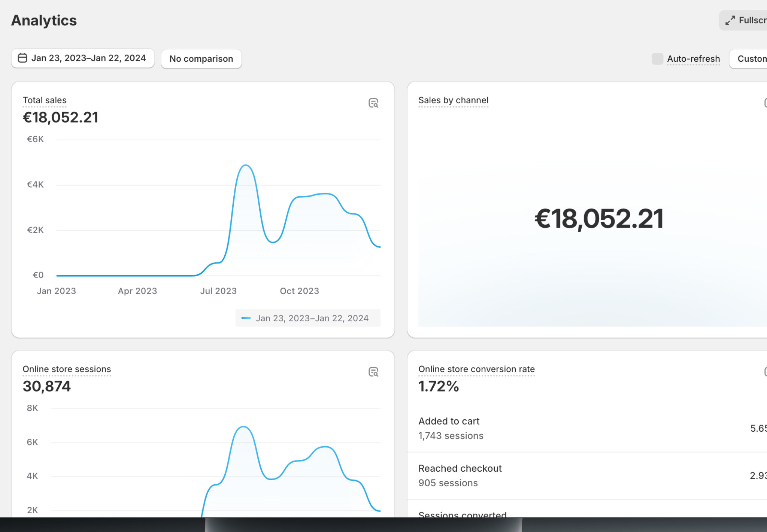Open the Total sales report icon
Screen dimensions: 767x532
click(x=373, y=103)
